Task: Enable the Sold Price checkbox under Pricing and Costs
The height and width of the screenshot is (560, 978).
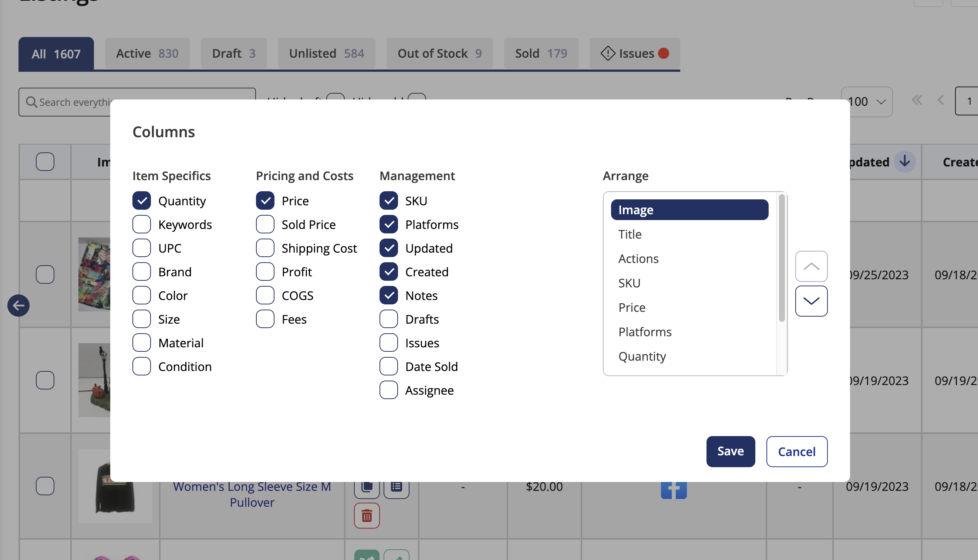Action: (265, 224)
